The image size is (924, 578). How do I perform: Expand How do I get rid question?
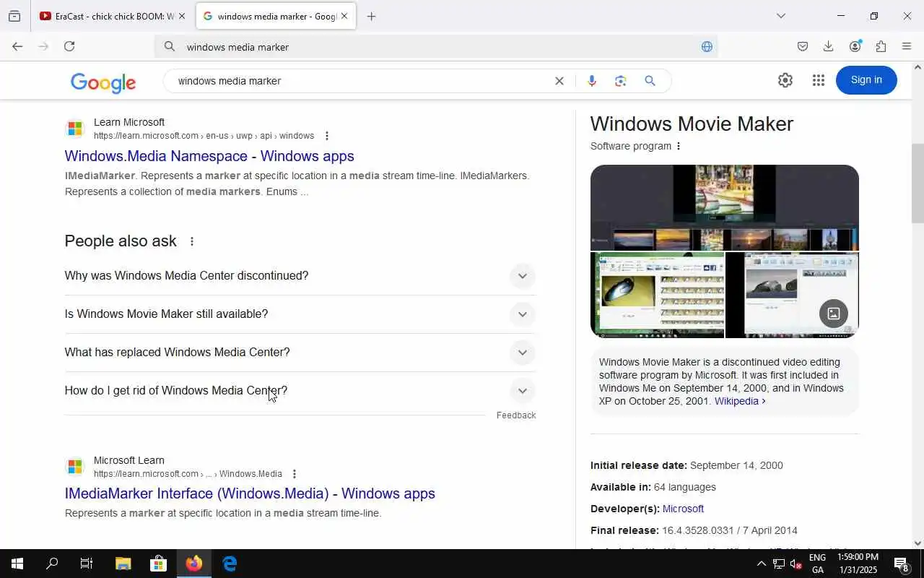click(x=300, y=391)
